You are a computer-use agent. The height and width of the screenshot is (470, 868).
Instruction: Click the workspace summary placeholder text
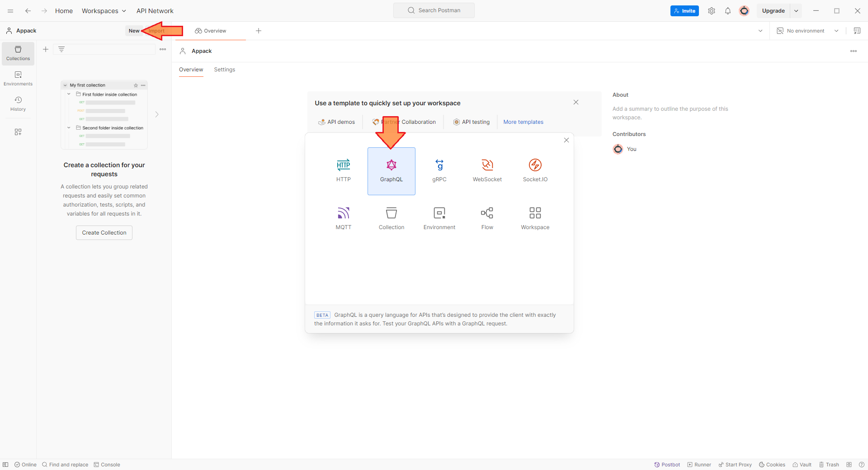point(670,113)
